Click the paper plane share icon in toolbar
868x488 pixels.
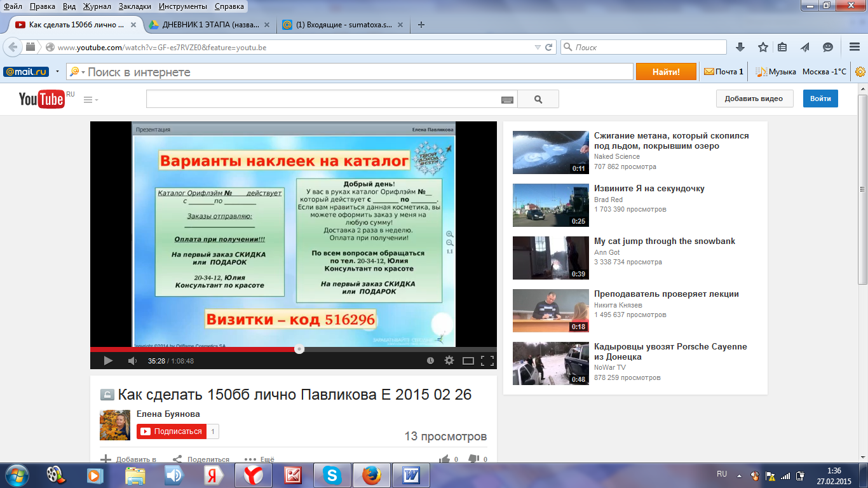click(804, 47)
